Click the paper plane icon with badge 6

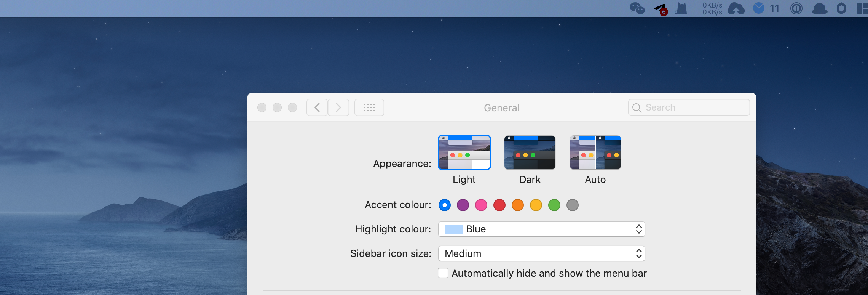[x=661, y=9]
